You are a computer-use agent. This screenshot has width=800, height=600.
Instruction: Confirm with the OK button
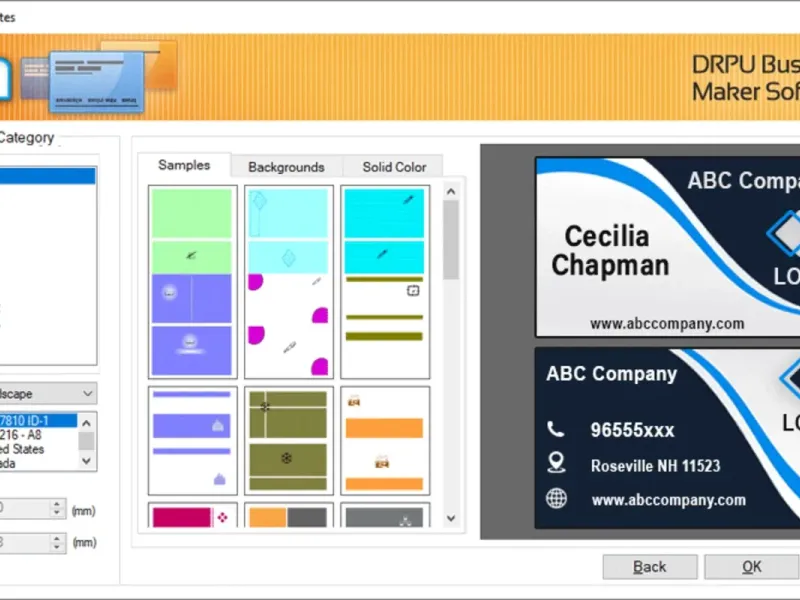coord(752,567)
